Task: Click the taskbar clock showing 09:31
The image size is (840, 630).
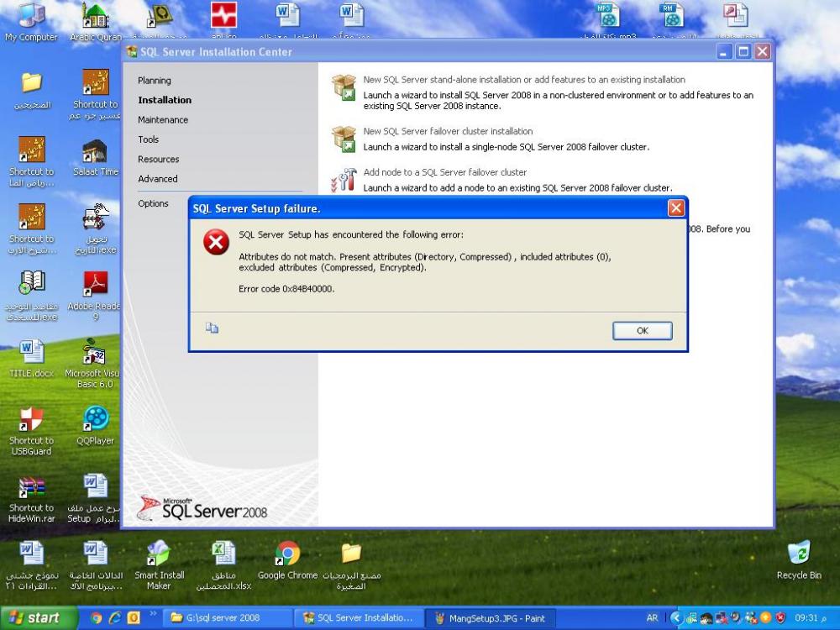Action: (x=811, y=617)
